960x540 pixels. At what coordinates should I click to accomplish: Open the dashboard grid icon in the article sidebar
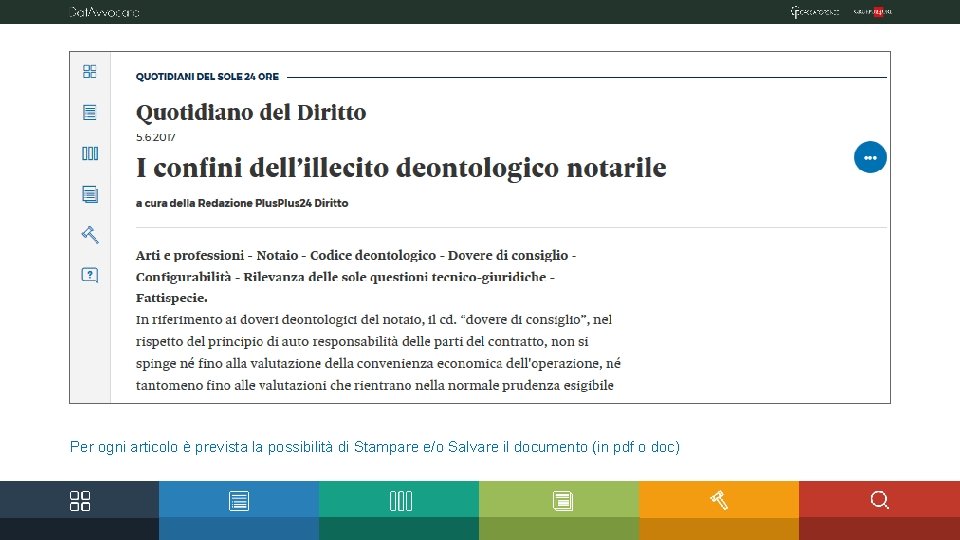(x=89, y=72)
